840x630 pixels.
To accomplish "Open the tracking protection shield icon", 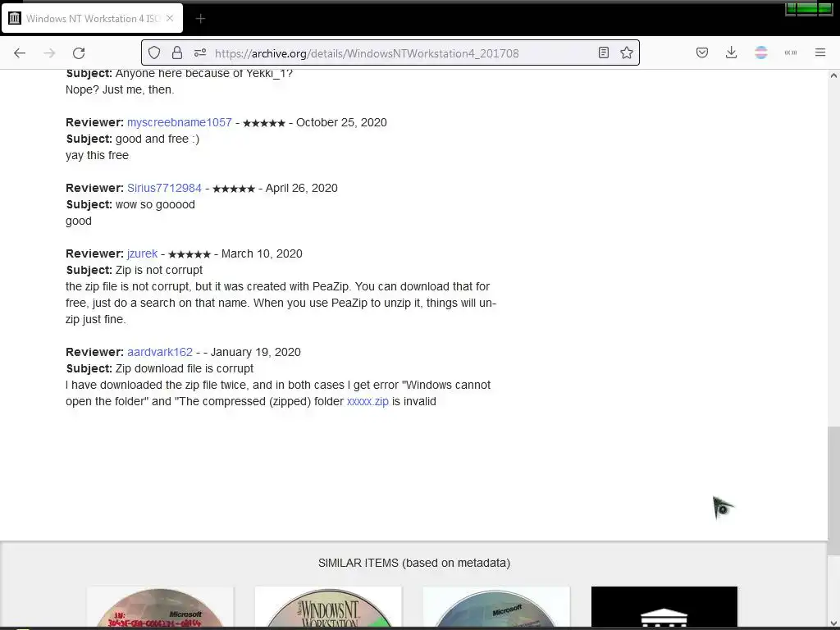I will click(154, 52).
